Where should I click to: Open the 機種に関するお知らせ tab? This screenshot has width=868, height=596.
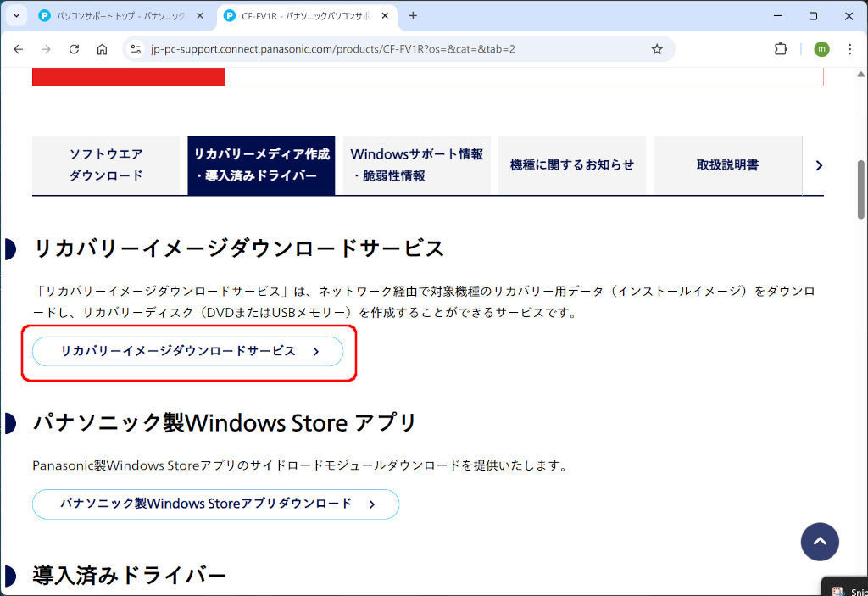point(572,165)
